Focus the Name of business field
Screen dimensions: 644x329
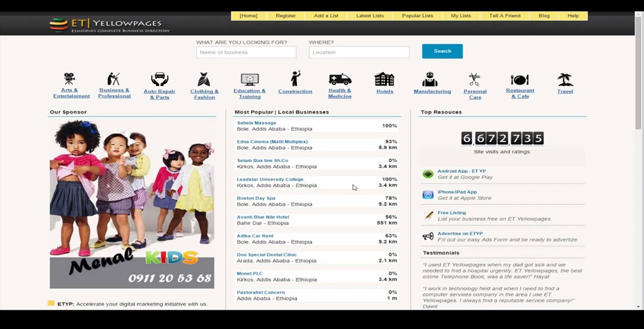246,52
